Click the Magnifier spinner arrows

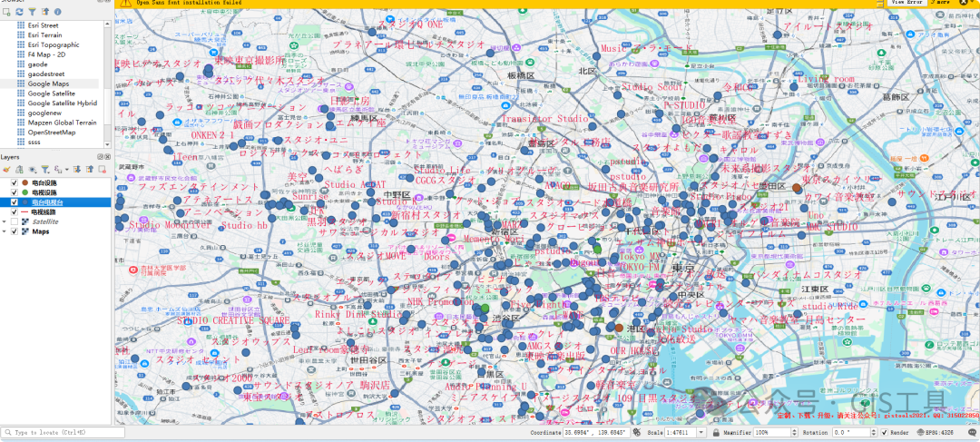pos(794,432)
